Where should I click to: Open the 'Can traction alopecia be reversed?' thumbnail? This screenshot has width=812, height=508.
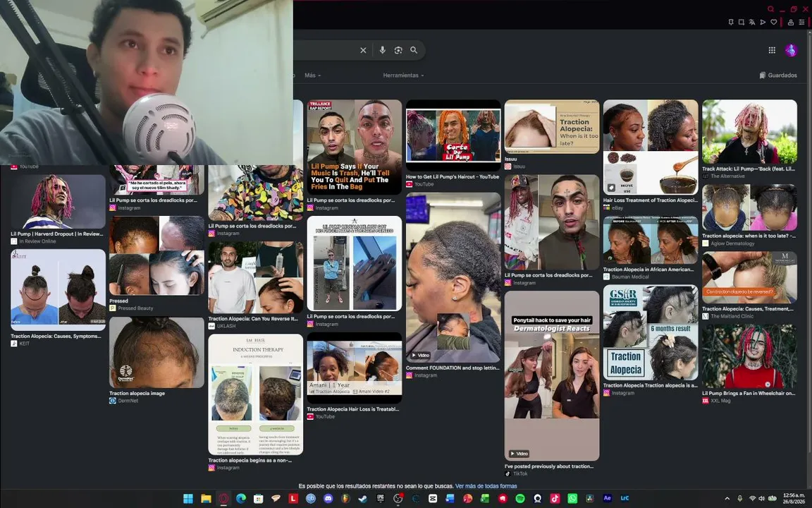point(749,278)
